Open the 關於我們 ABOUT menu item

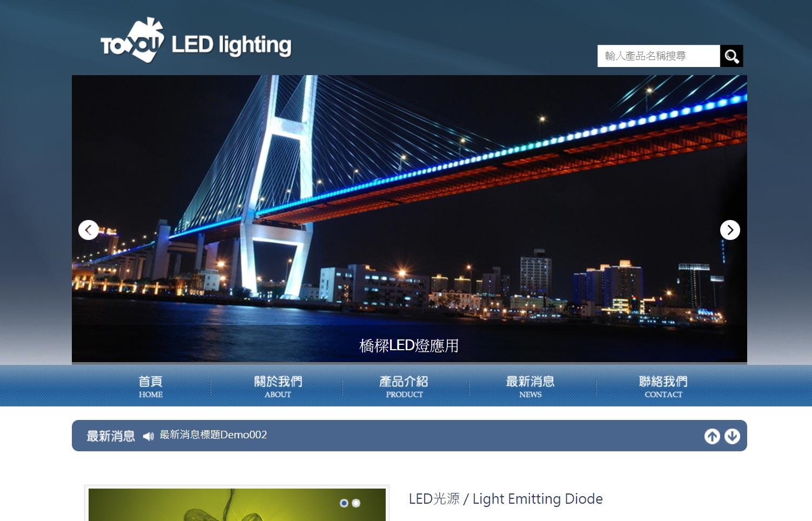[278, 387]
